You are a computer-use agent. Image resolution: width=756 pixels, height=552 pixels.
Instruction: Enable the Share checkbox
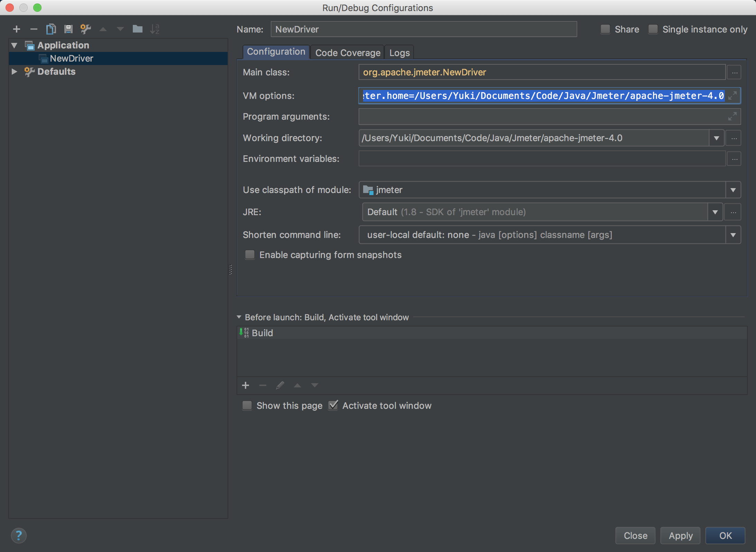coord(605,29)
